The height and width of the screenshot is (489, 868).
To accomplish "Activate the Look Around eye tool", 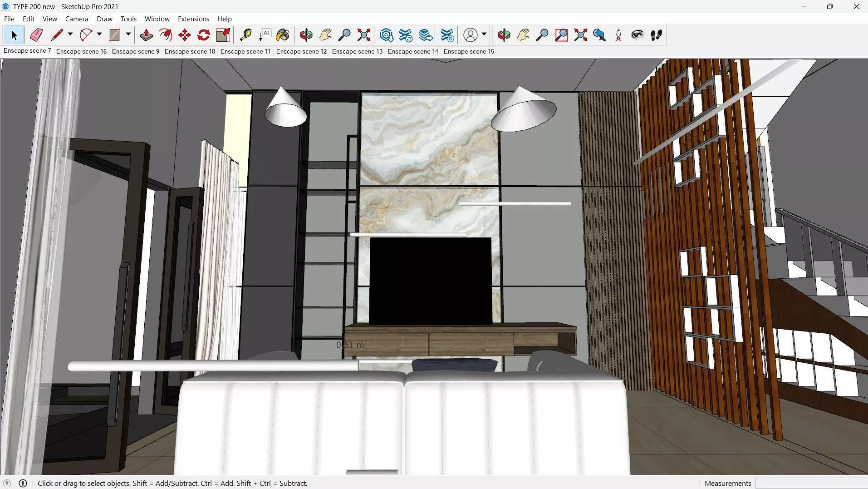I will pyautogui.click(x=638, y=35).
